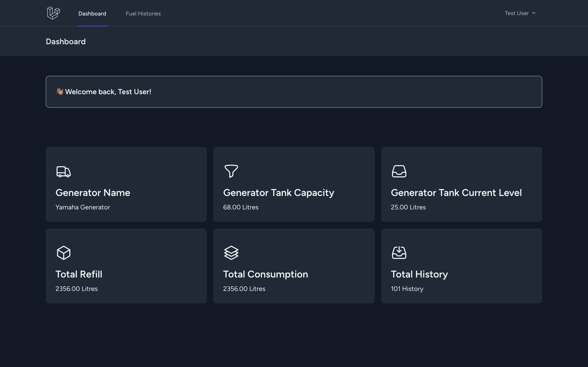Click the Generator Tank Current Level heading
This screenshot has height=367, width=588.
(x=456, y=193)
